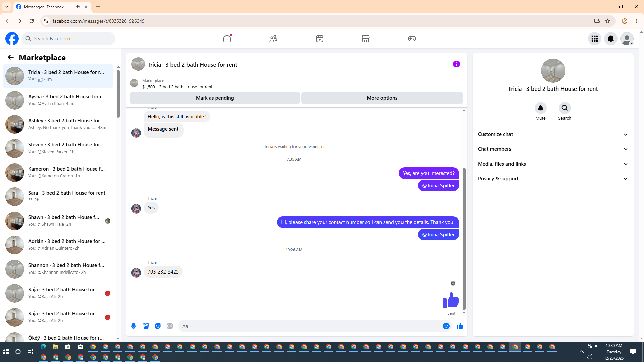644x362 pixels.
Task: Mute this conversation
Action: pyautogui.click(x=540, y=108)
